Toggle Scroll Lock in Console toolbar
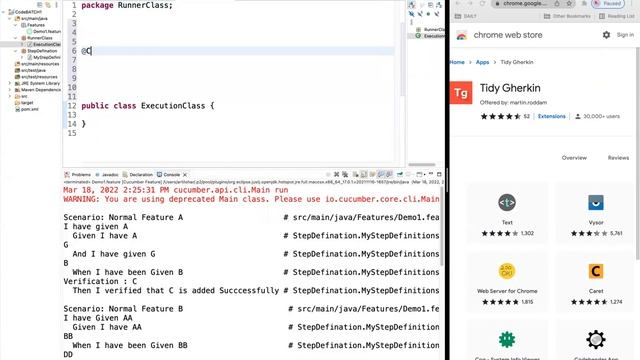Screen dimensions: 640x360 [364, 174]
